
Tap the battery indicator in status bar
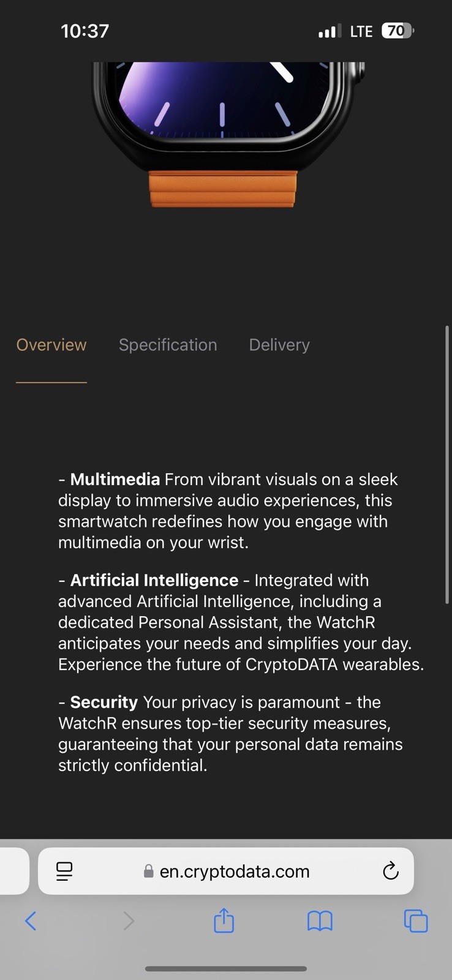point(398,31)
